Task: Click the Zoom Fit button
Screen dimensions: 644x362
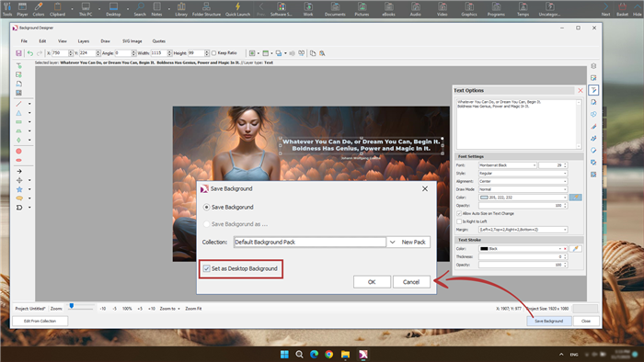Action: [x=193, y=309]
